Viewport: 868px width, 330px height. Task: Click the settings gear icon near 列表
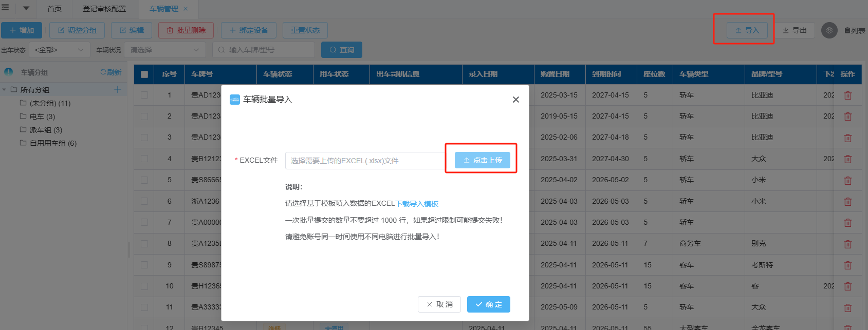pyautogui.click(x=829, y=30)
